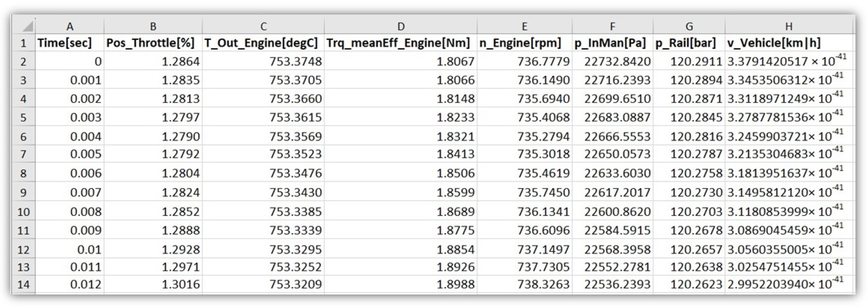Select the Pos_Throttle[%] header cell
Viewport: 868px width, 308px height.
(151, 43)
